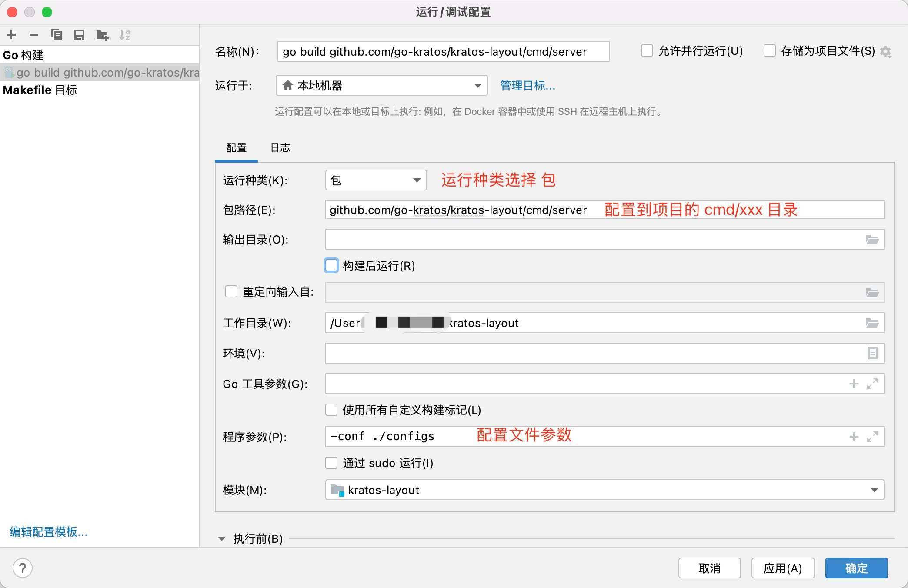Collapse the before launch section
The height and width of the screenshot is (588, 908).
coord(222,539)
